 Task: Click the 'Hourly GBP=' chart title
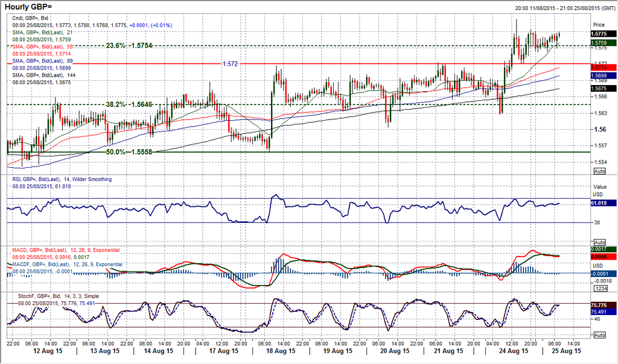pos(28,7)
